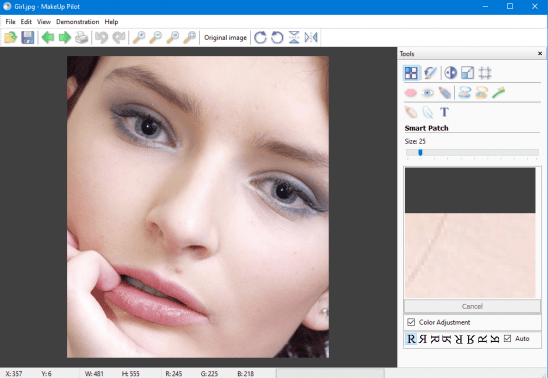The width and height of the screenshot is (548, 378).
Task: Open the gradient square adjust tool
Action: point(467,73)
